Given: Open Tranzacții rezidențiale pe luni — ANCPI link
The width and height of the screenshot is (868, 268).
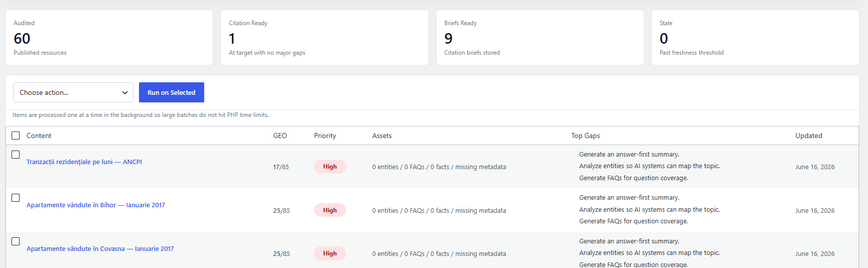Looking at the screenshot, I should (x=84, y=162).
